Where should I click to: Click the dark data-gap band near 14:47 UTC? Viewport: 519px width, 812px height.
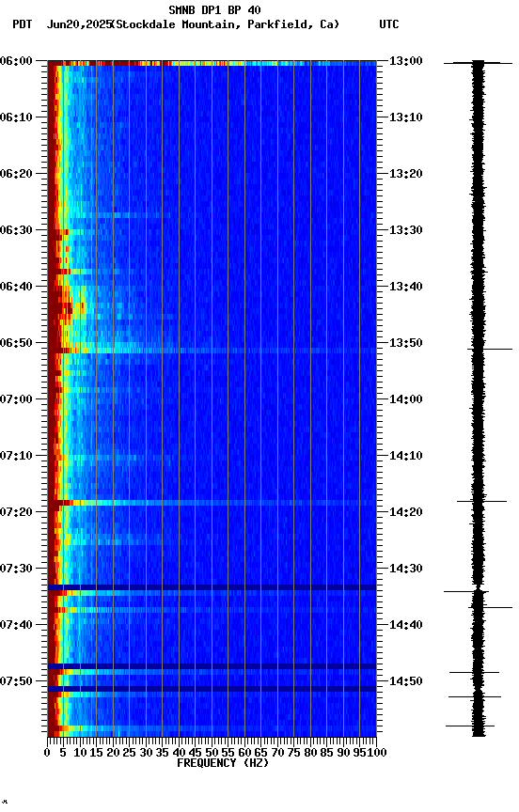click(x=212, y=666)
